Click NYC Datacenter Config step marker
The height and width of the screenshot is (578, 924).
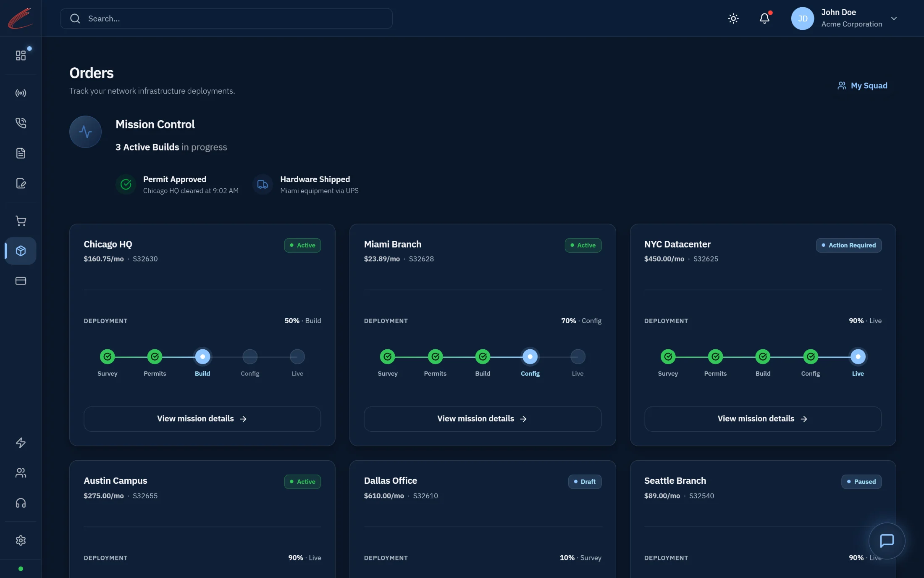tap(811, 357)
